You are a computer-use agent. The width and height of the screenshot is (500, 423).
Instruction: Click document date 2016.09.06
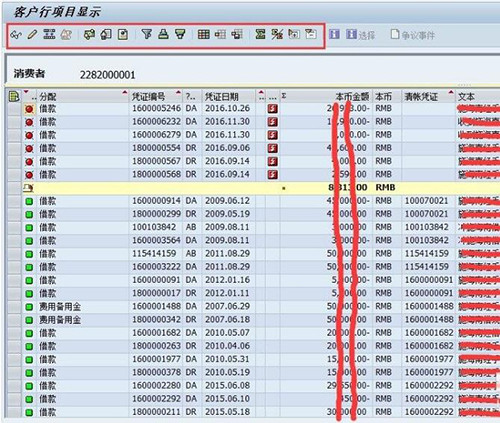(227, 148)
